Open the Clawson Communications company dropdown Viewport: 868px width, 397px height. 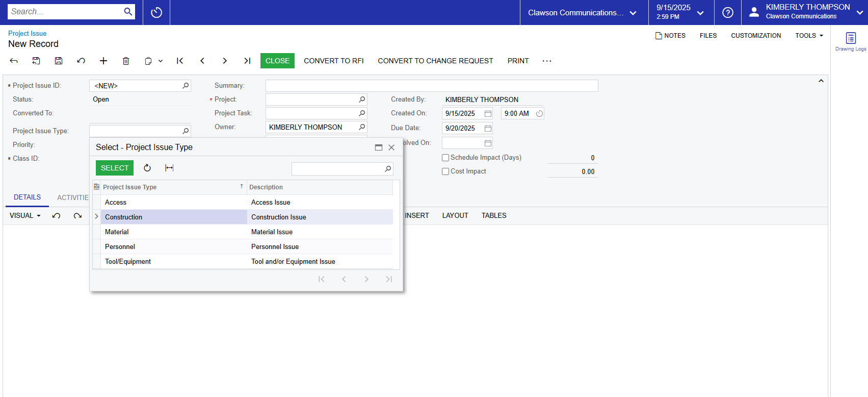[x=583, y=13]
